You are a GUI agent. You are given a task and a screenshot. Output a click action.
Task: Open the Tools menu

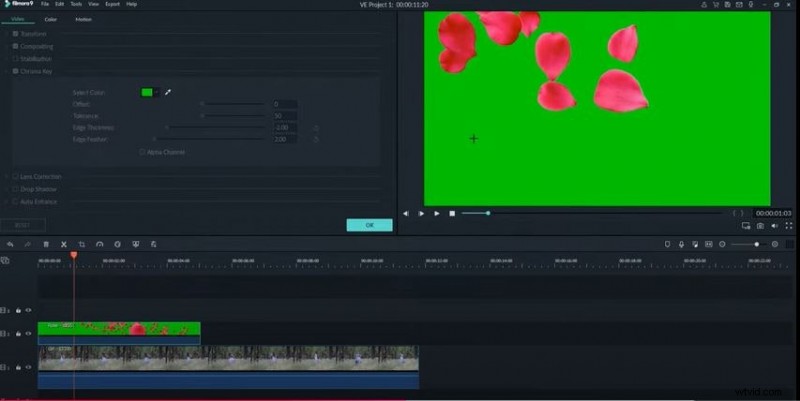[76, 4]
